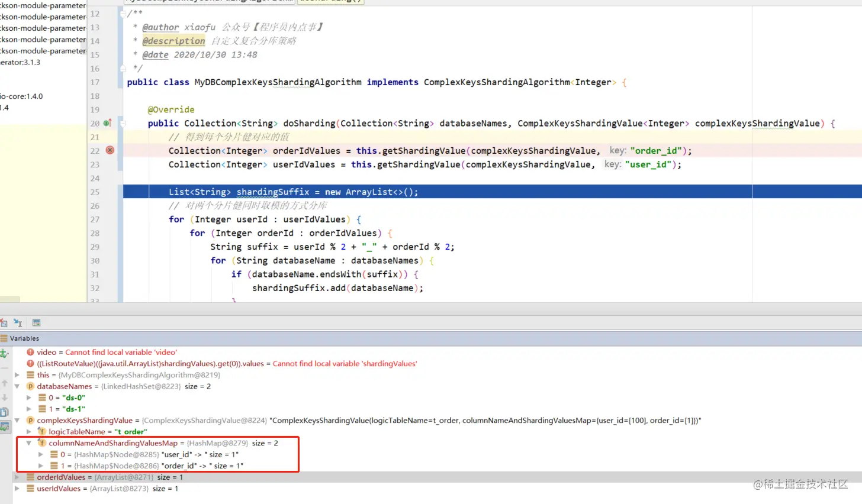The height and width of the screenshot is (504, 862).
Task: Click the error icon next to 'video' watch
Action: point(30,352)
